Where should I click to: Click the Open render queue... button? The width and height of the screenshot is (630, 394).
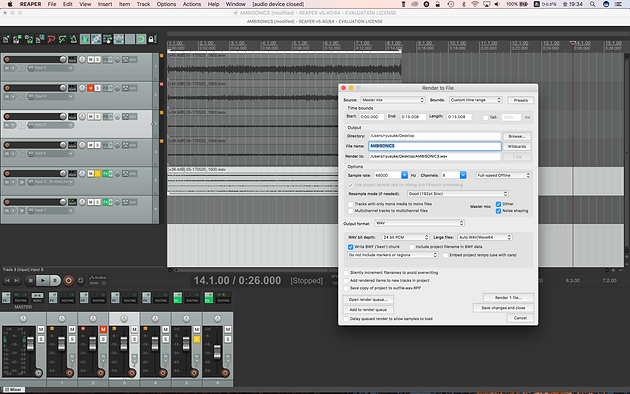368,300
